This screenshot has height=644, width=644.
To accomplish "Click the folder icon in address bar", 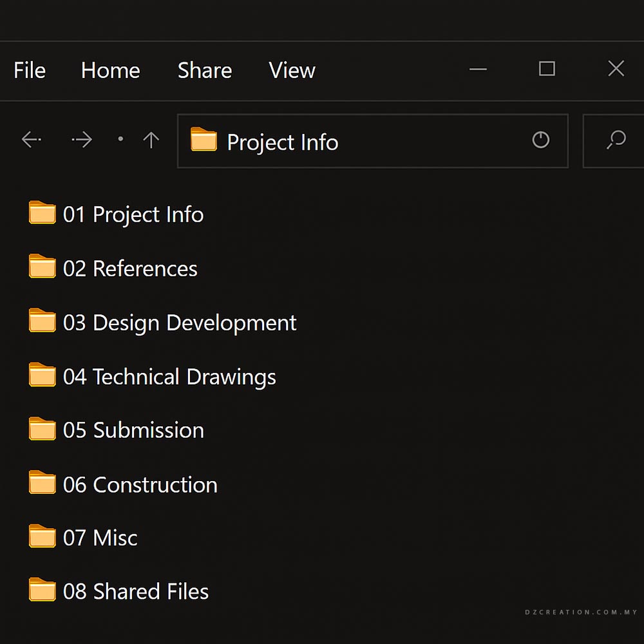I will [x=204, y=140].
